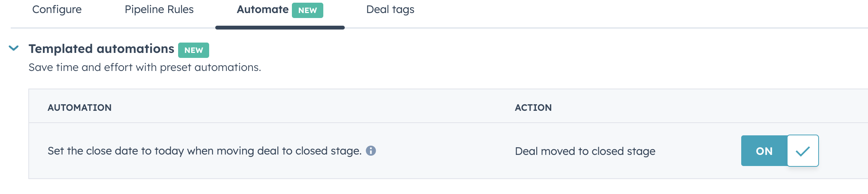This screenshot has width=868, height=194.
Task: Click the ON label of the automation switch
Action: [x=764, y=151]
